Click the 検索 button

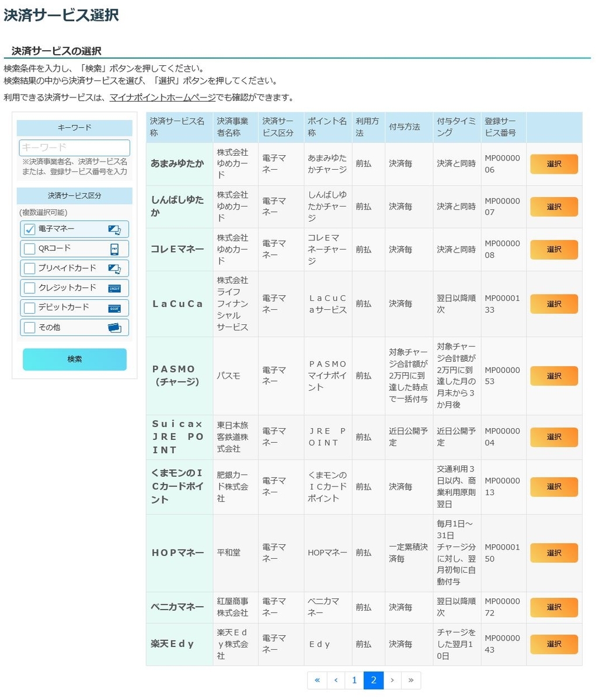pos(75,359)
